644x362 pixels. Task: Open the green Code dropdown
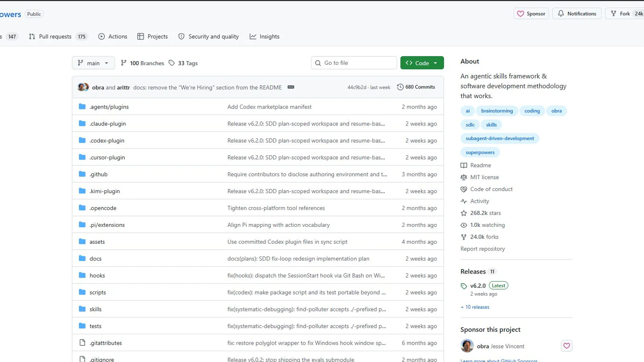(422, 63)
